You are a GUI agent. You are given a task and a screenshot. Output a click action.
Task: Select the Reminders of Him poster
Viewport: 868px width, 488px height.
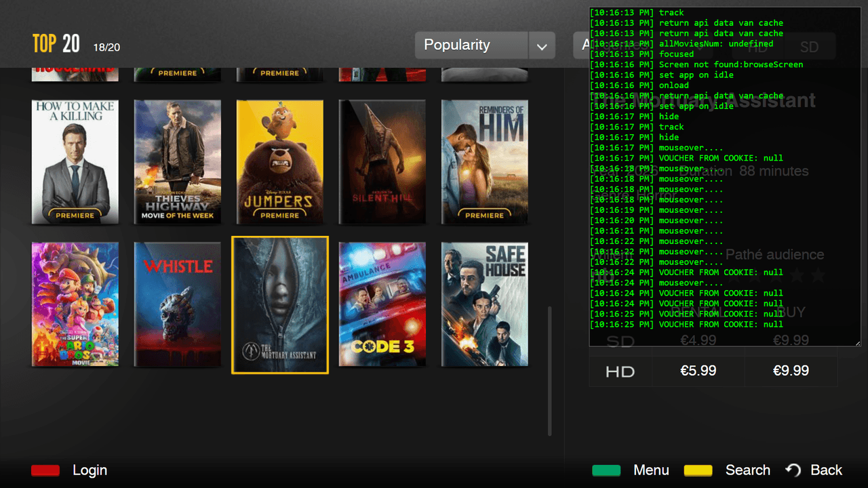tap(485, 162)
